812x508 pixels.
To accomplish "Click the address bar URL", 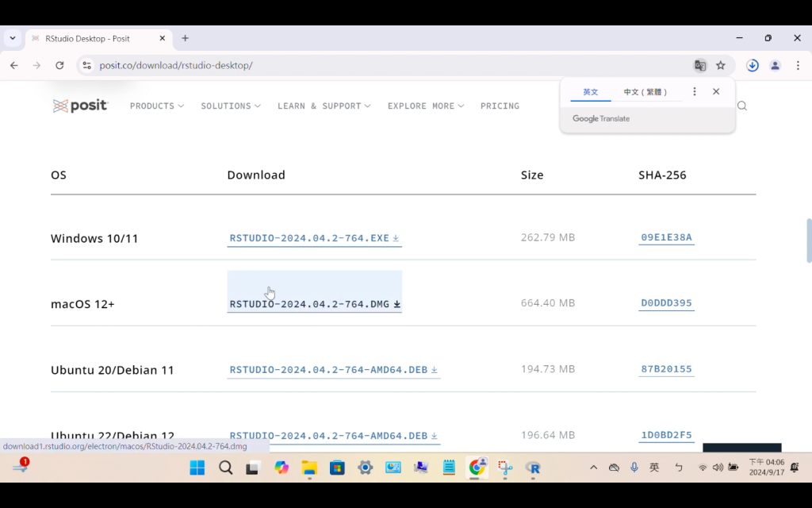I will [176, 65].
